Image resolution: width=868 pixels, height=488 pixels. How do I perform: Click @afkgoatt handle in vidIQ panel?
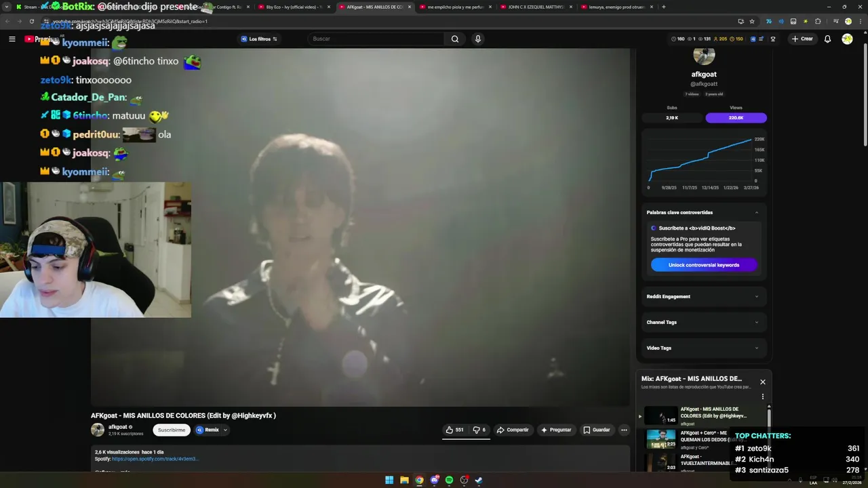tap(704, 84)
